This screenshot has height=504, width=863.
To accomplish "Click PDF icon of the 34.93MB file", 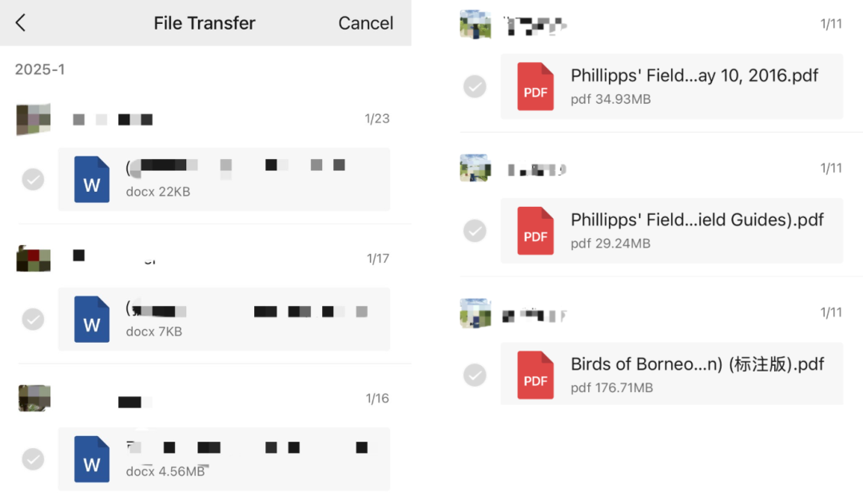I will tap(535, 86).
